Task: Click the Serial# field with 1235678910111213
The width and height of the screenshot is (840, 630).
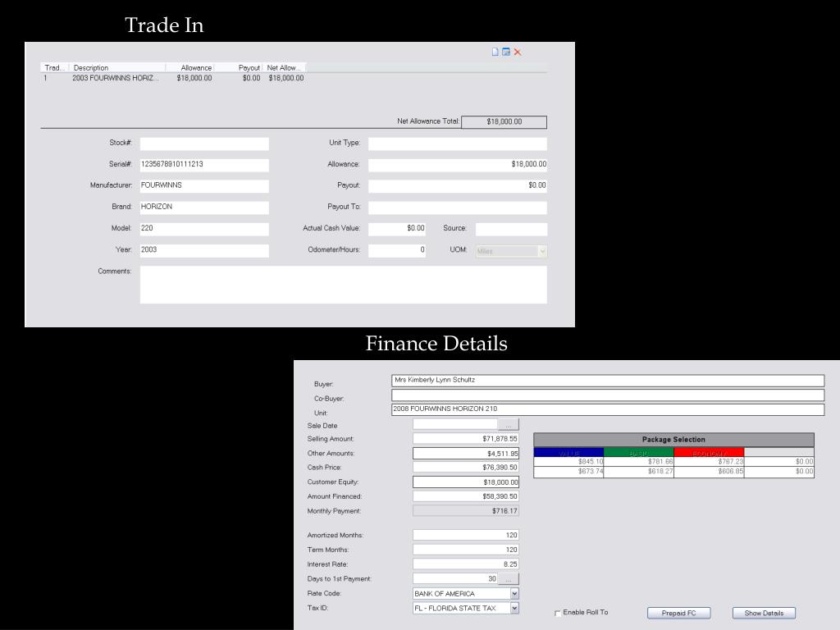Action: [x=204, y=165]
